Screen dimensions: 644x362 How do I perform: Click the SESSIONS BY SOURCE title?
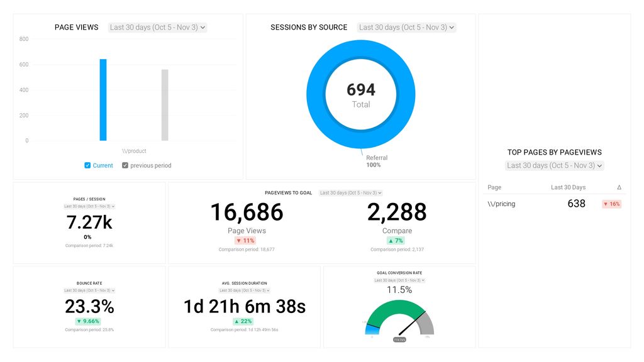click(x=309, y=28)
